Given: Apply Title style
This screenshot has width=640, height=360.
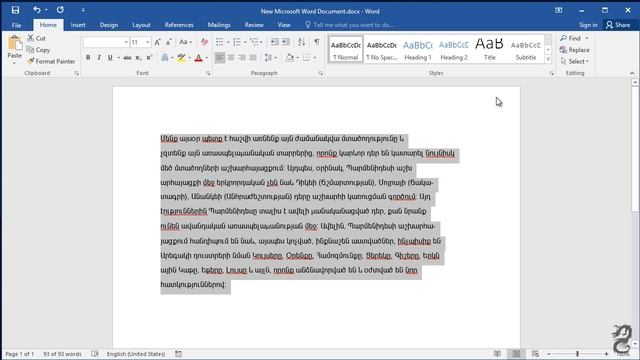Looking at the screenshot, I should point(489,50).
